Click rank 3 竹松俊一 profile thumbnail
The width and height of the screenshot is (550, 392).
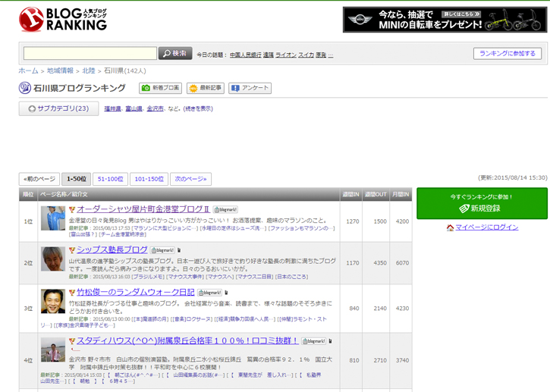(53, 300)
